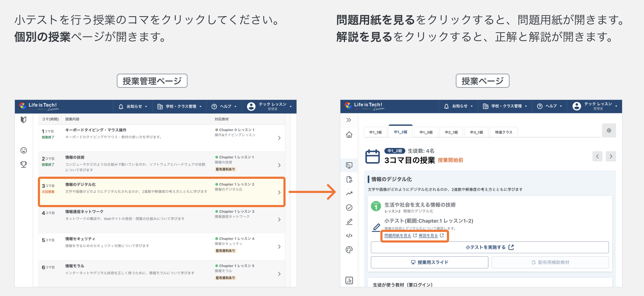Image resolution: width=644 pixels, height=296 pixels.
Task: Click the calendar icon beside 3コマ目の授業
Action: click(373, 156)
